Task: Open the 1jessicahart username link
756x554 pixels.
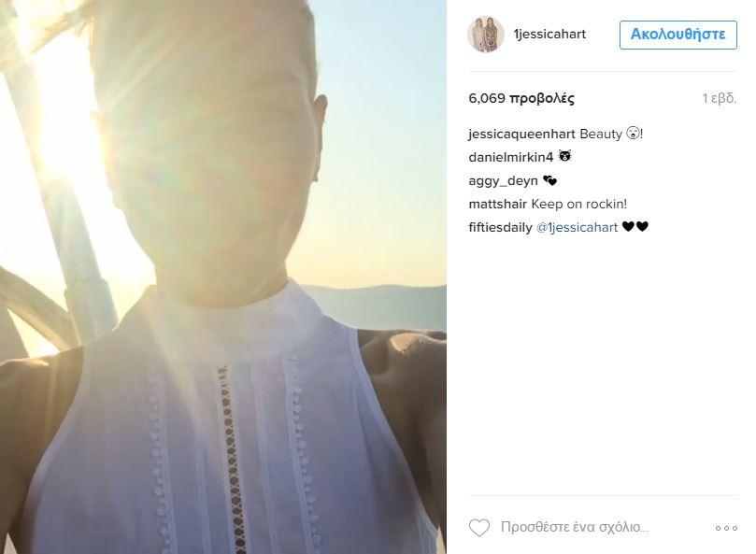Action: click(549, 35)
